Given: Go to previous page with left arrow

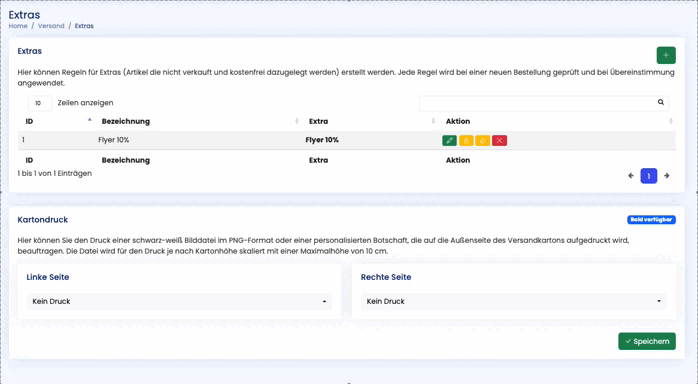Looking at the screenshot, I should 631,176.
